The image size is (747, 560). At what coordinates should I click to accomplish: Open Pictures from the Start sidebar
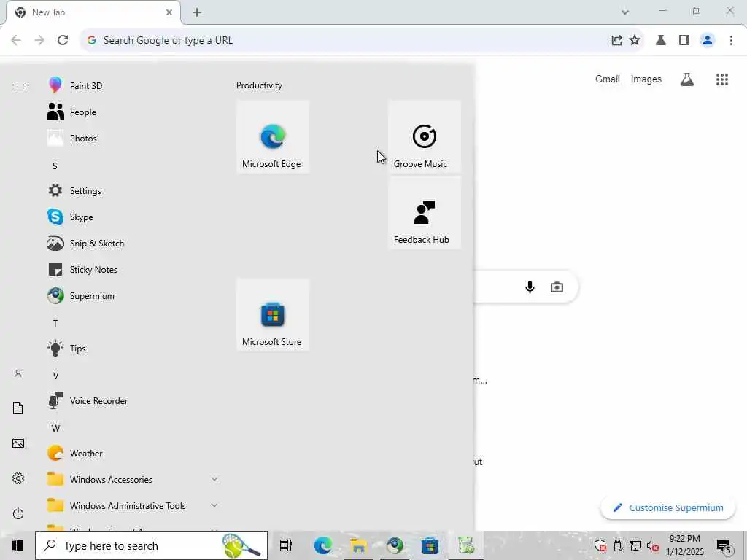coord(18,443)
